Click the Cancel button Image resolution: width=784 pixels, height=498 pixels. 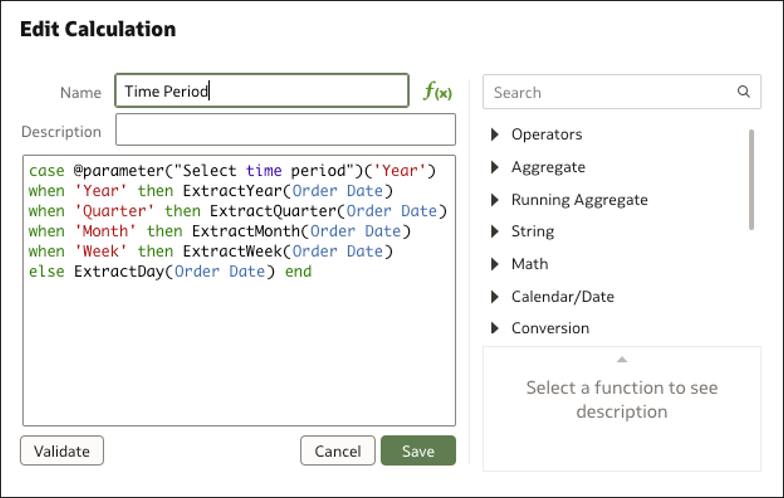pos(338,451)
